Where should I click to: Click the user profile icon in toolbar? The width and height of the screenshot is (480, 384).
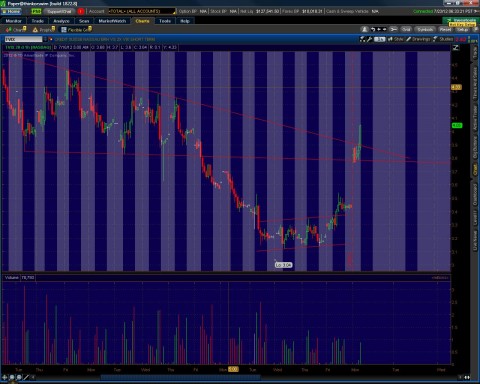pos(365,30)
